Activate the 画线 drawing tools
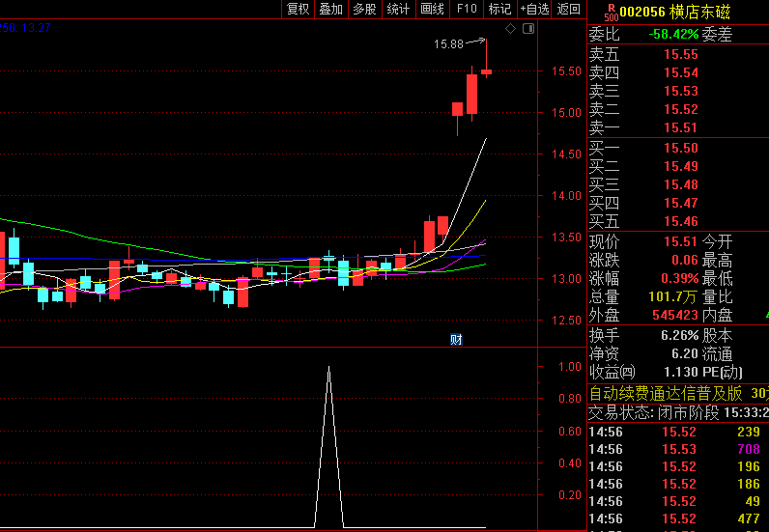The height and width of the screenshot is (532, 769). [x=433, y=10]
